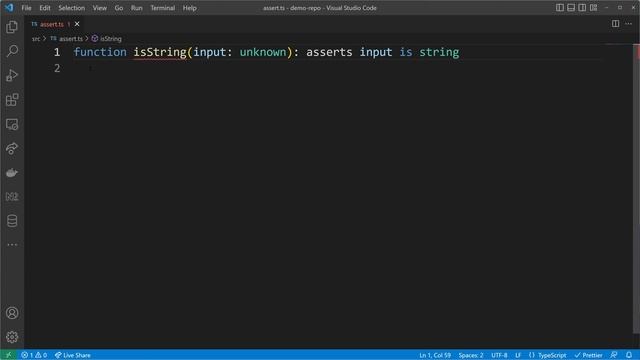640x360 pixels.
Task: Close the assert.ts tab
Action: click(77, 24)
